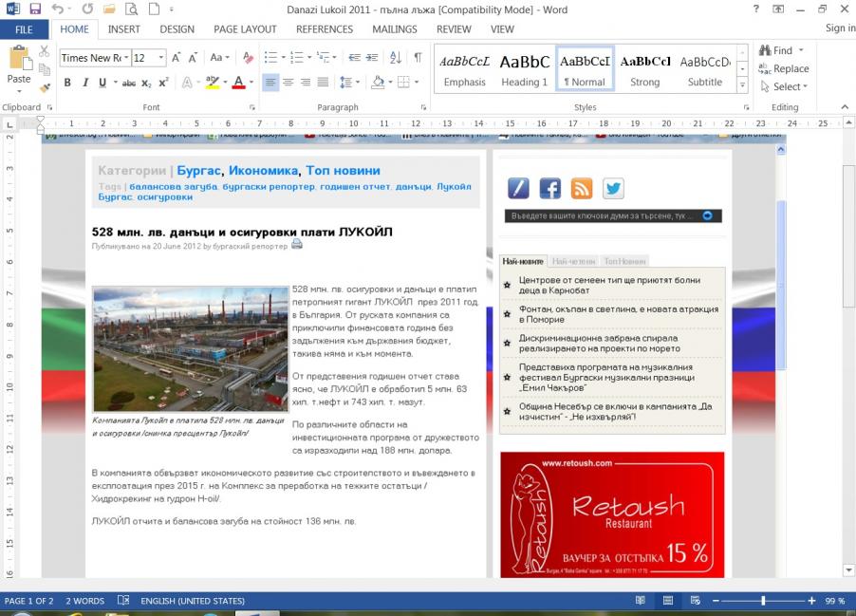
Task: Apply strikethrough formatting
Action: click(129, 83)
